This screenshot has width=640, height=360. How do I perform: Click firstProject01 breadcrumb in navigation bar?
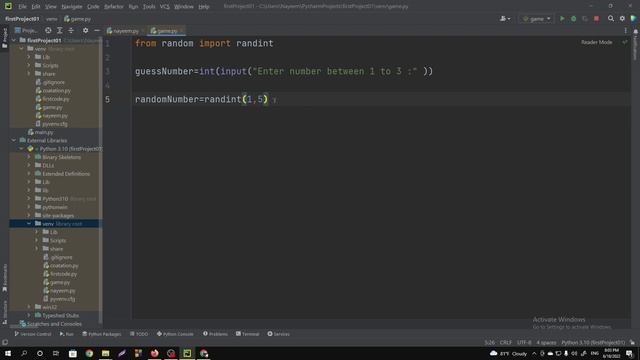22,19
